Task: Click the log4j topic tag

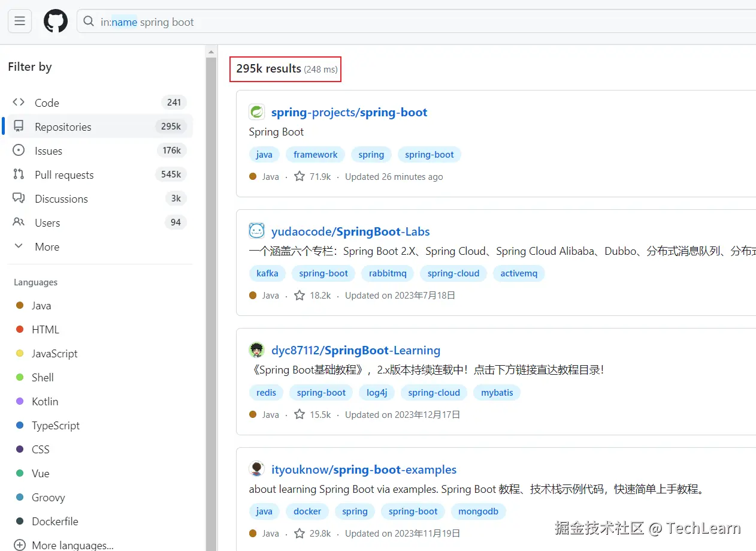Action: [377, 393]
